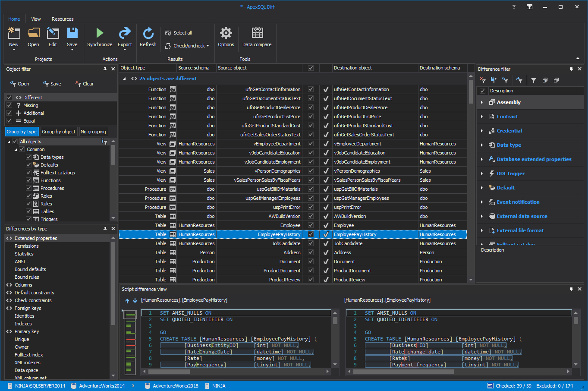Open the Export tool

[x=125, y=38]
